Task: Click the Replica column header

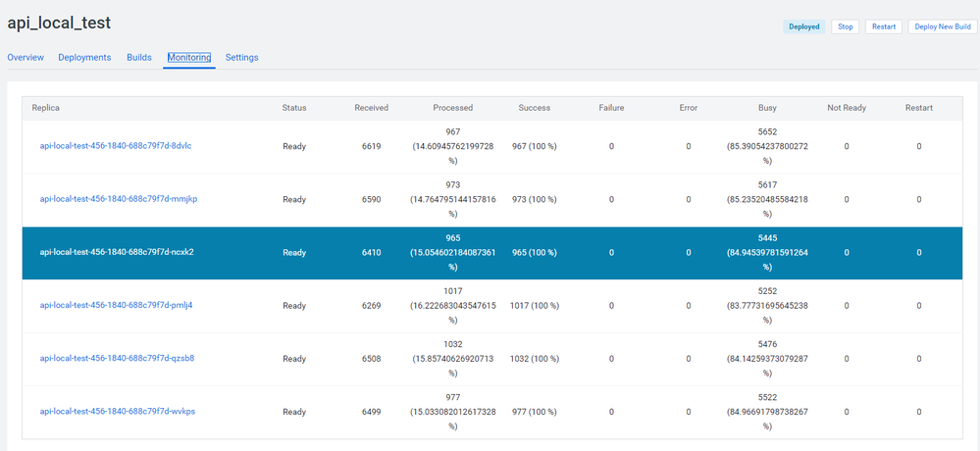Action: [46, 108]
